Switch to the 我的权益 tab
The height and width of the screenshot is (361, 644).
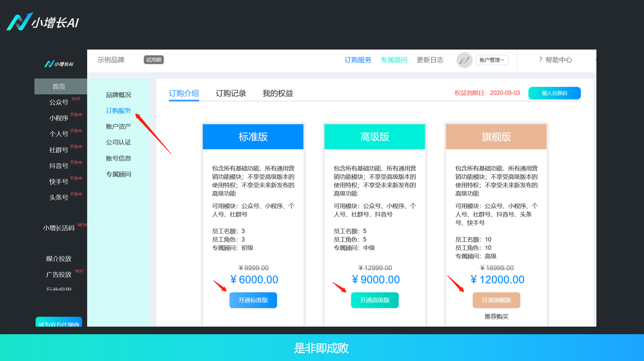click(x=278, y=94)
